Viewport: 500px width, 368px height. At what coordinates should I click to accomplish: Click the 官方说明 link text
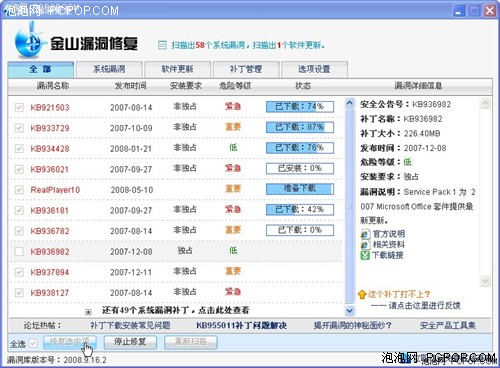(389, 234)
